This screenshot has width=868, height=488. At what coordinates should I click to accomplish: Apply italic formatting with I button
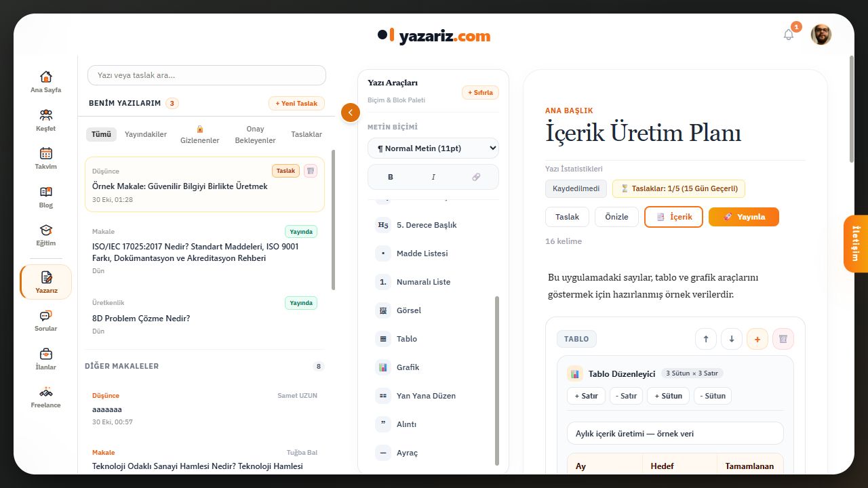coord(433,177)
